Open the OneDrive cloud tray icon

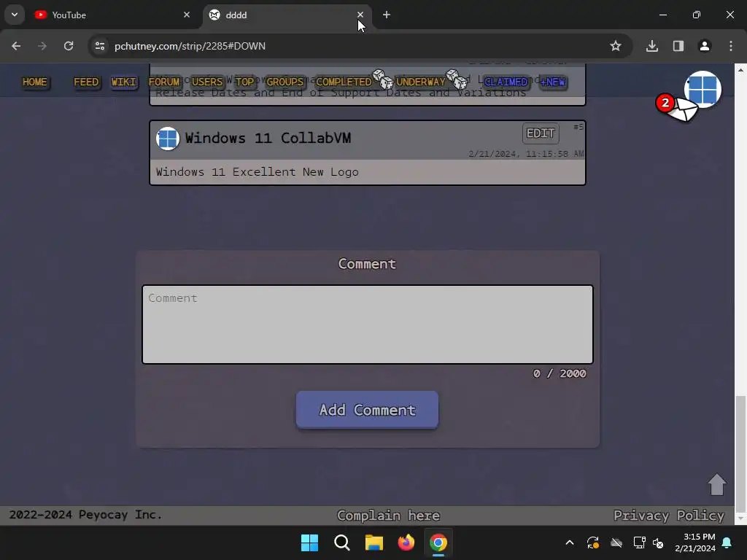pos(616,542)
